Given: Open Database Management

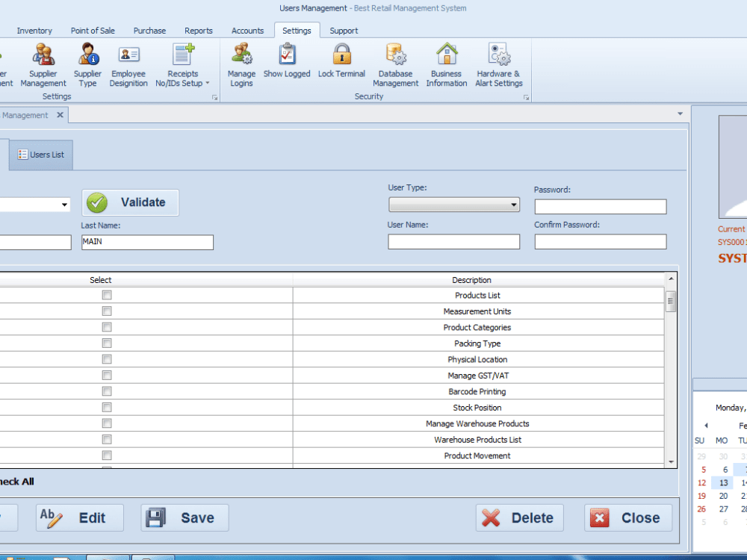Looking at the screenshot, I should (395, 64).
